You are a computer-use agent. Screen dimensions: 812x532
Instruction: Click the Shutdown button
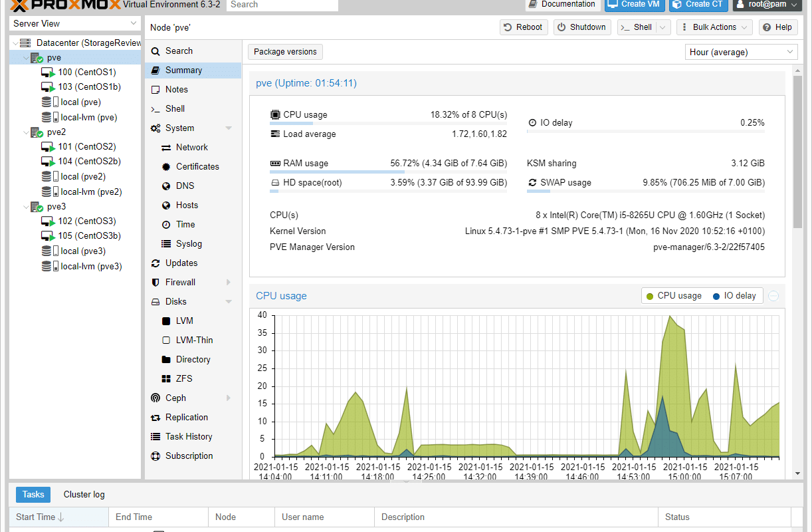point(581,27)
